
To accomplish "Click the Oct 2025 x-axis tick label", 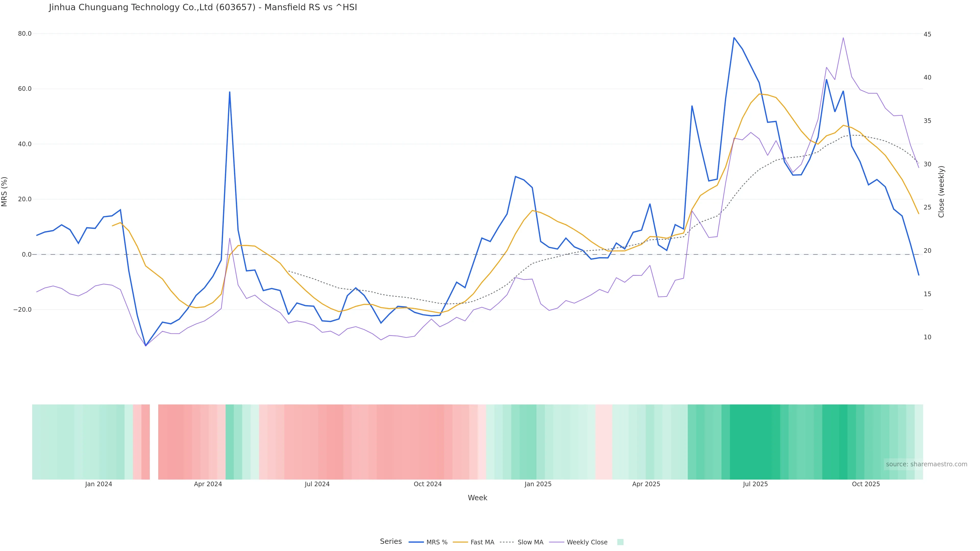I will pyautogui.click(x=865, y=484).
